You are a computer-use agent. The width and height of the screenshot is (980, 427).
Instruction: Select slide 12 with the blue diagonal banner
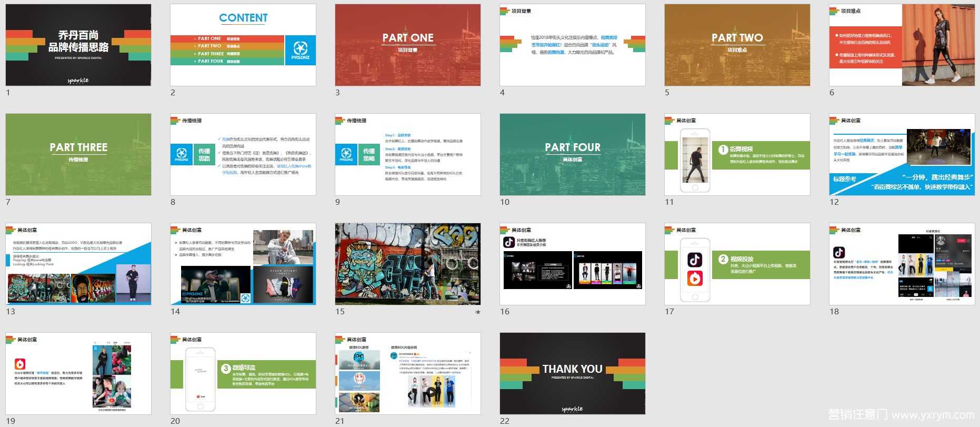click(x=902, y=155)
